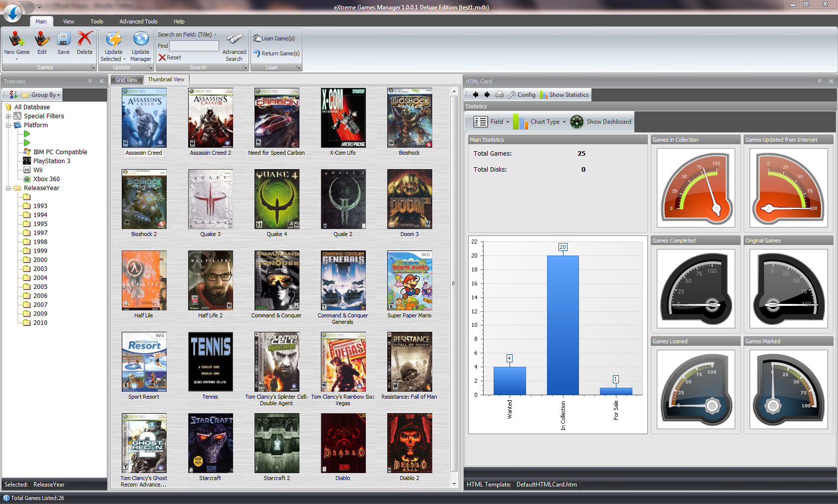Open the Main ribbon tab

coord(41,21)
